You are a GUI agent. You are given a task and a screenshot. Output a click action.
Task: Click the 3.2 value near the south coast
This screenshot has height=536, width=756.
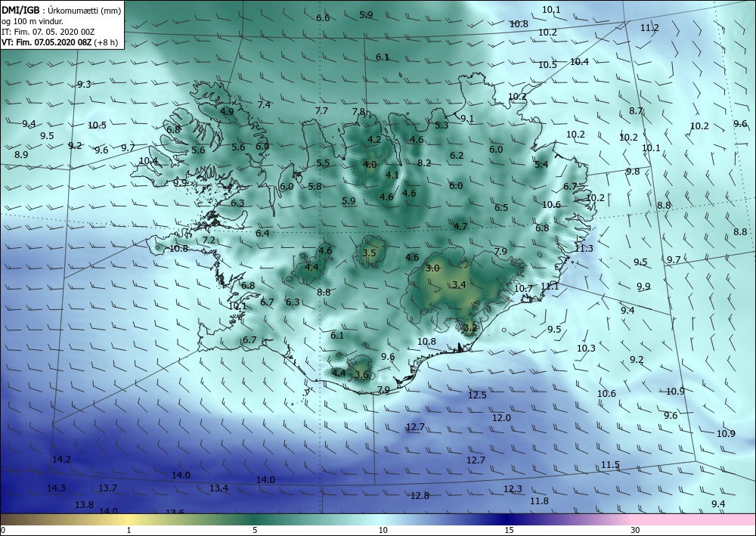[x=470, y=328]
